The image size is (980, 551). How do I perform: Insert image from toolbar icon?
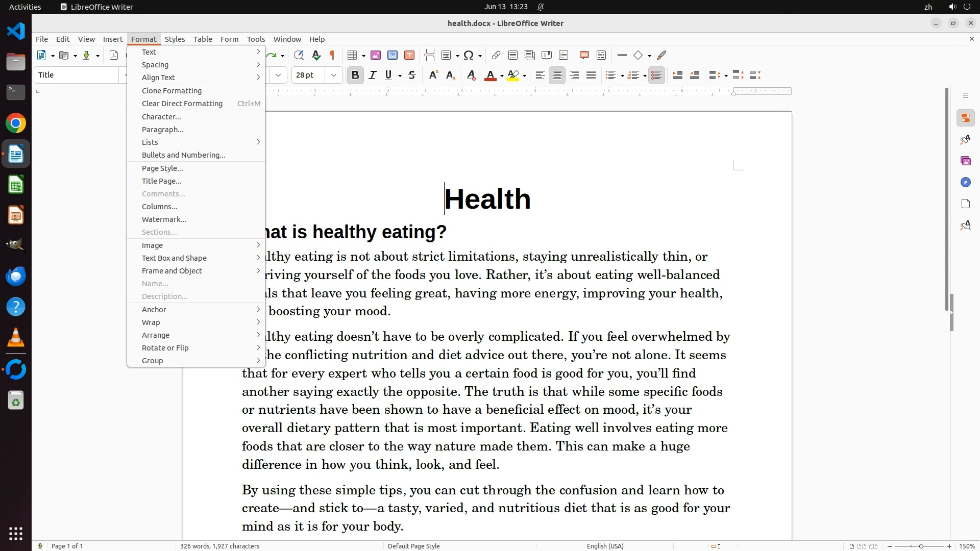pos(376,55)
